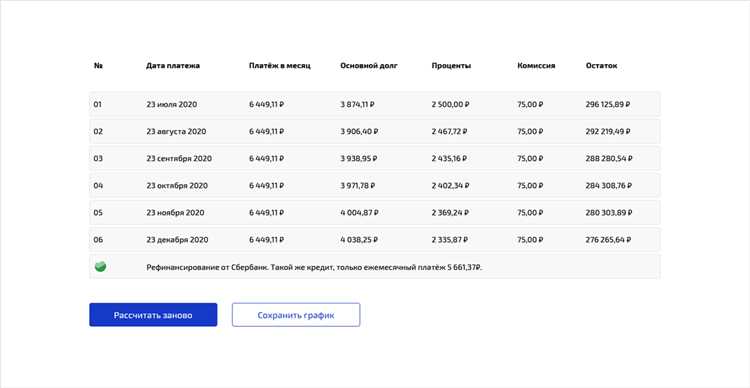Image resolution: width=750 pixels, height=388 pixels.
Task: Click the Платёж в месяц column header
Action: point(280,66)
